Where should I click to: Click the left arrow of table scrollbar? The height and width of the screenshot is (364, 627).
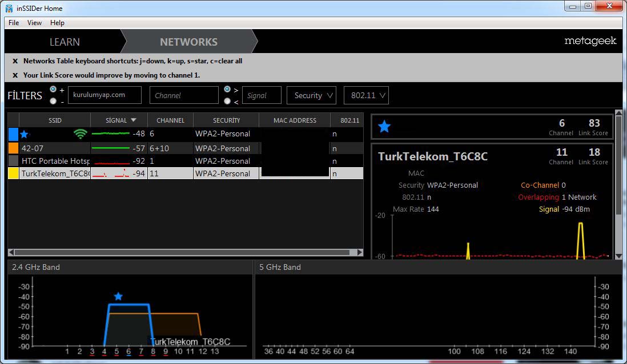click(x=11, y=252)
